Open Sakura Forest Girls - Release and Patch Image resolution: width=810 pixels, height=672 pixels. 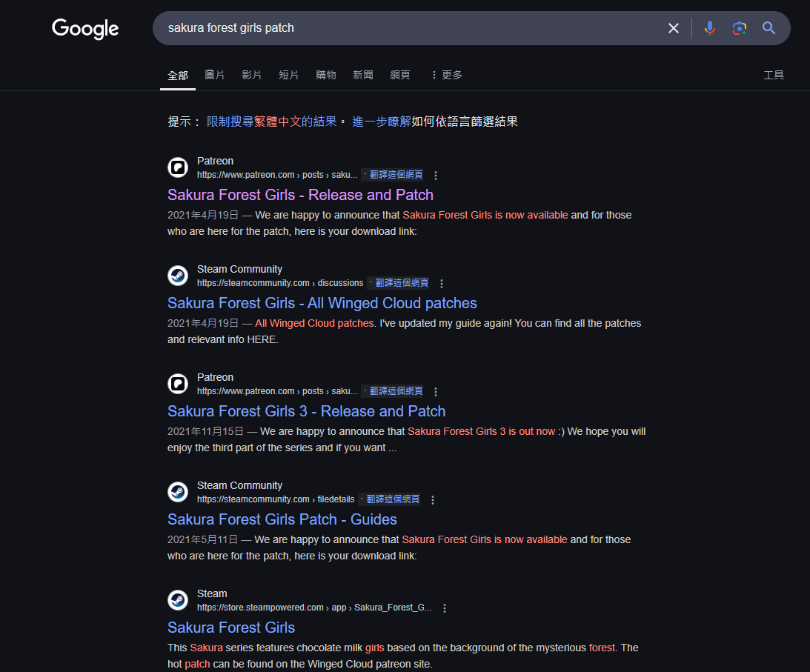300,195
